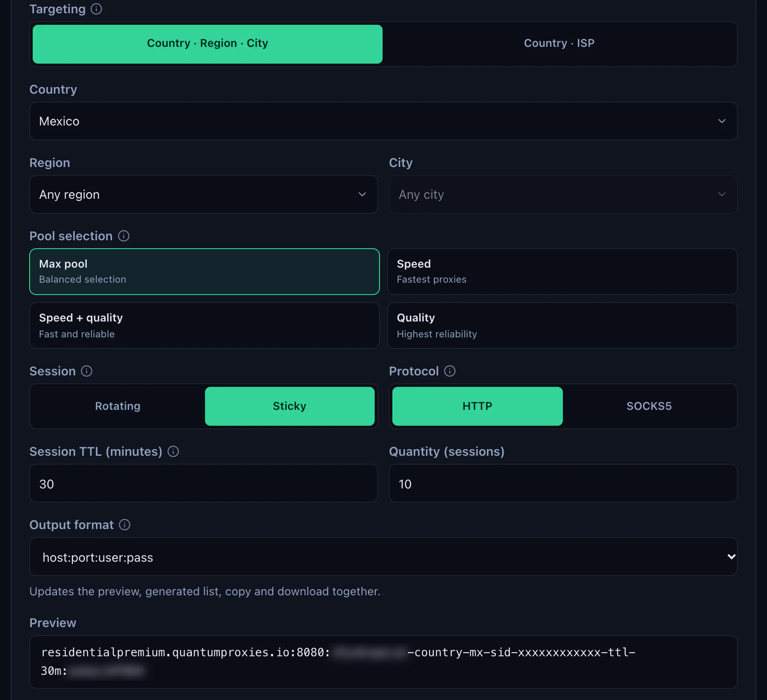Click the text 'Updates the preview, generated list, copy and download together.'
This screenshot has height=700, width=767.
[205, 592]
